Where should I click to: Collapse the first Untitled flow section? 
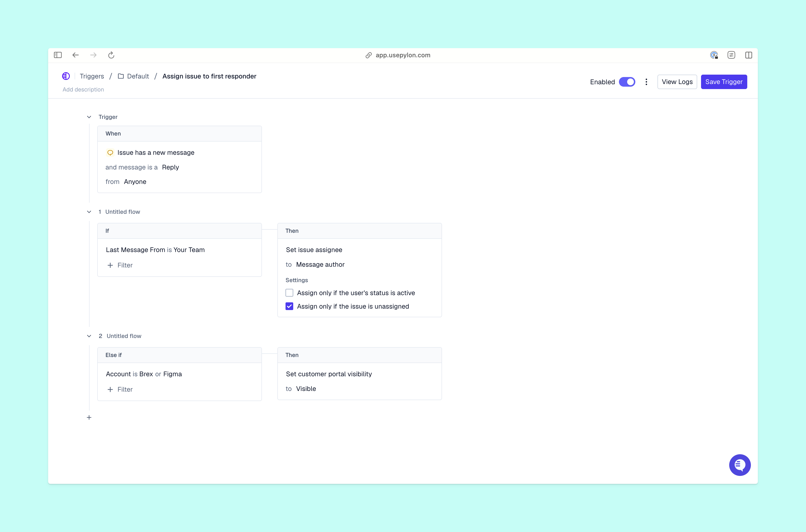(89, 212)
